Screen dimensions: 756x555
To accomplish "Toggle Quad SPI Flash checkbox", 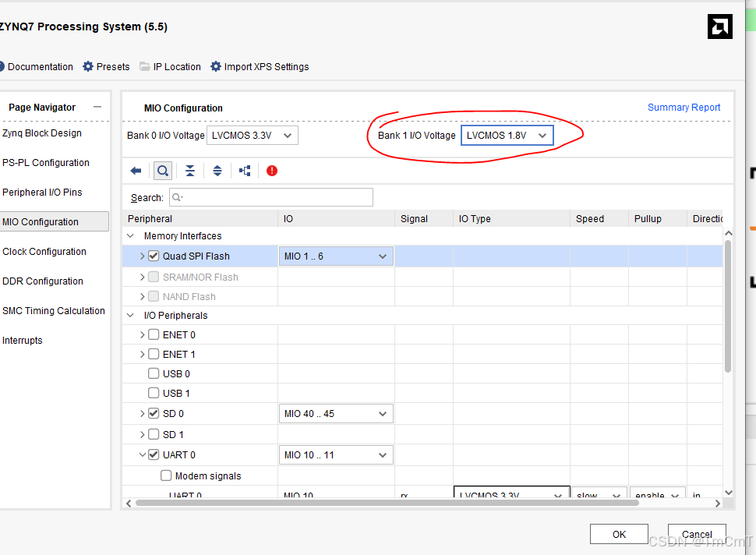I will (x=154, y=256).
